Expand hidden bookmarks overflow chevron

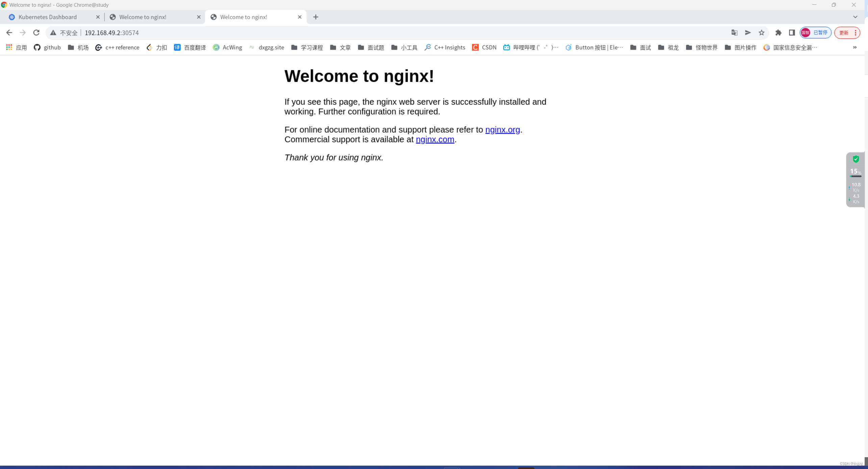click(855, 48)
